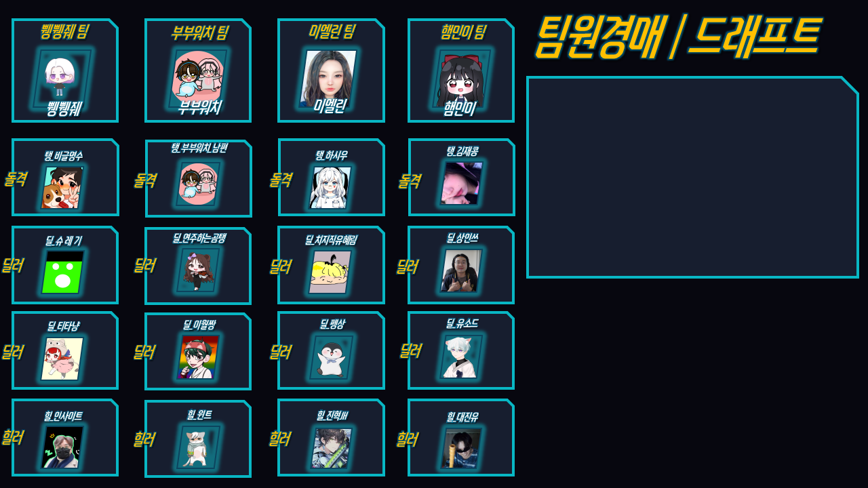Click the 부부워치 team captain avatar

click(197, 78)
